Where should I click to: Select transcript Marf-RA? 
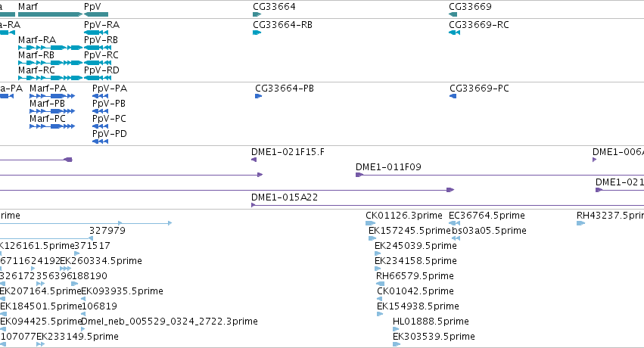(50, 48)
